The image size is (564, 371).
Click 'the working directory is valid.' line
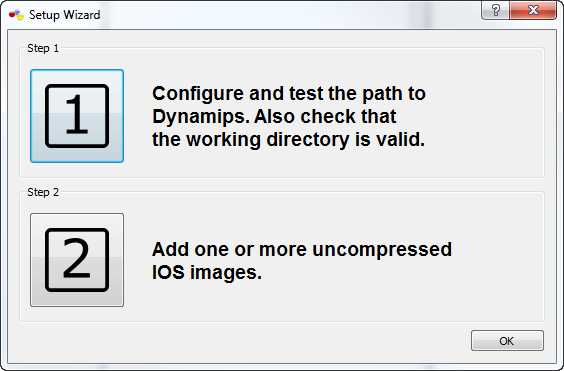coord(288,139)
